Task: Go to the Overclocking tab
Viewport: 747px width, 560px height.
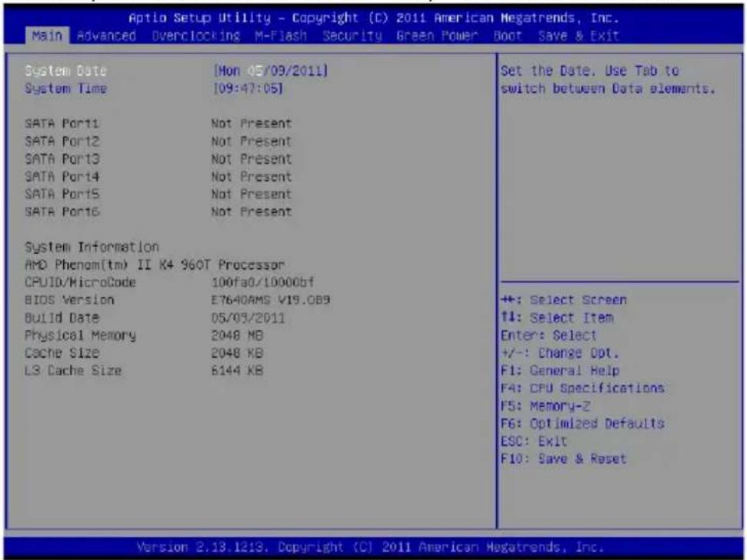Action: click(x=196, y=35)
